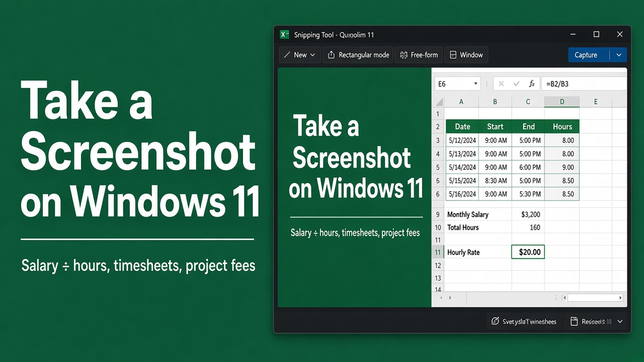Click the cell showing 160
The width and height of the screenshot is (644, 362).
(528, 227)
